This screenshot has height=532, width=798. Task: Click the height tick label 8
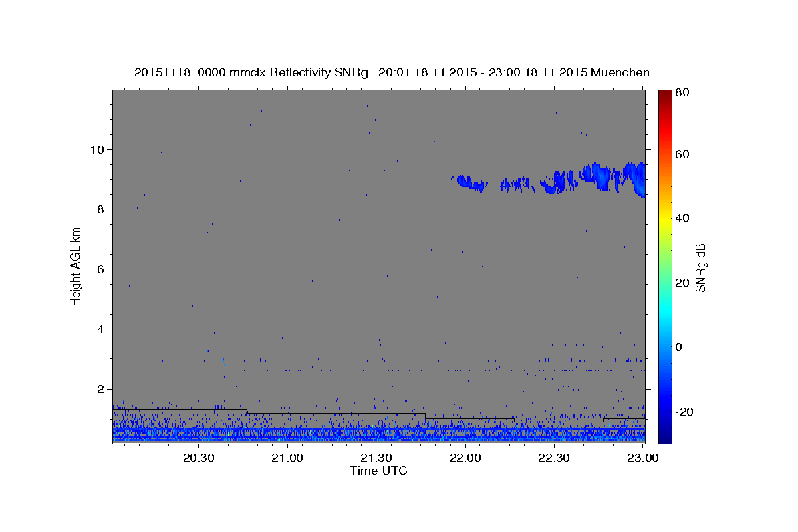coord(102,209)
